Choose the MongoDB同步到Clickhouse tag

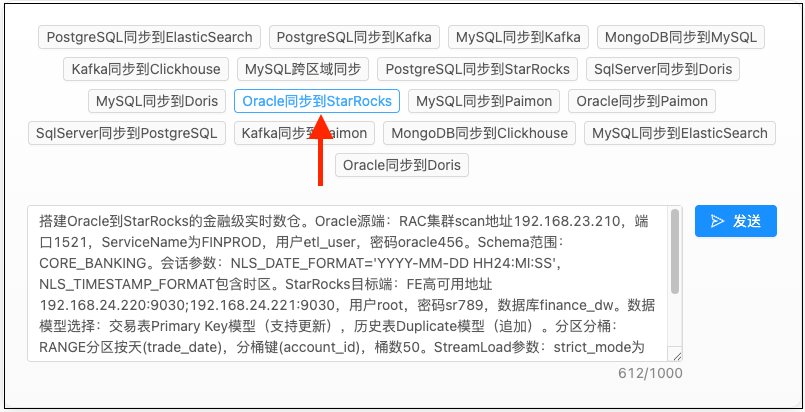(x=480, y=133)
